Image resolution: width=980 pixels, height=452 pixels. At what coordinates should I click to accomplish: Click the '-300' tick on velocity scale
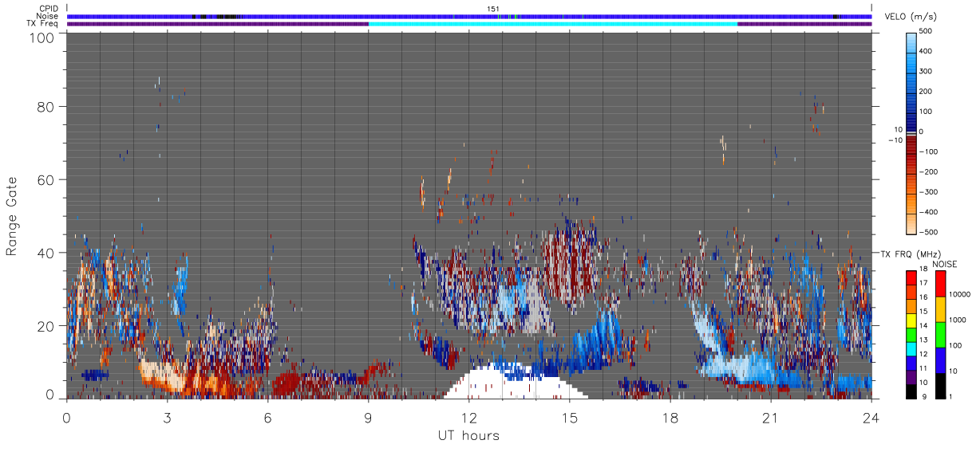930,192
